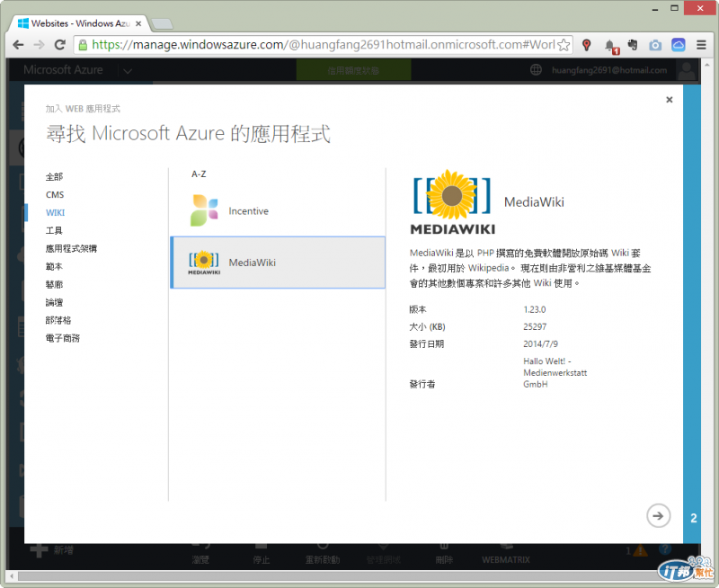Select the 應用程式架構 category
This screenshot has width=719, height=588.
click(71, 248)
